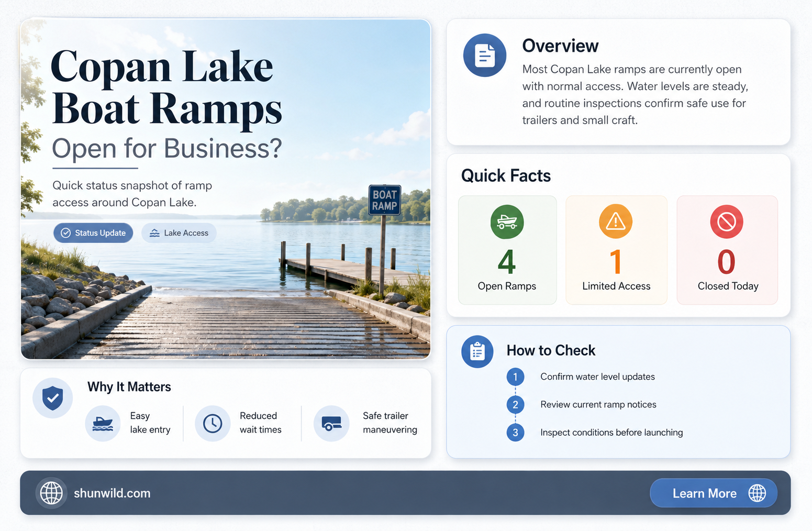Click the number 4 for Open Ramps
This screenshot has width=812, height=531.
pyautogui.click(x=507, y=262)
